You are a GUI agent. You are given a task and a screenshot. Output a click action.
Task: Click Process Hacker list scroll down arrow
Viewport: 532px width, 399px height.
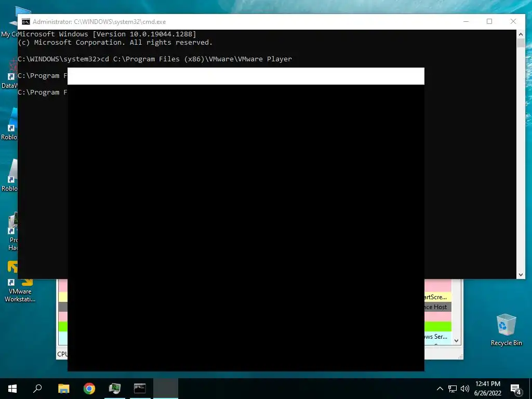456,341
